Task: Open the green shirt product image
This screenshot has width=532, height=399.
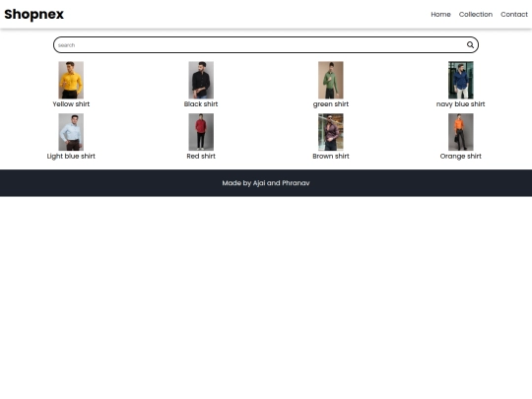Action: pyautogui.click(x=331, y=80)
